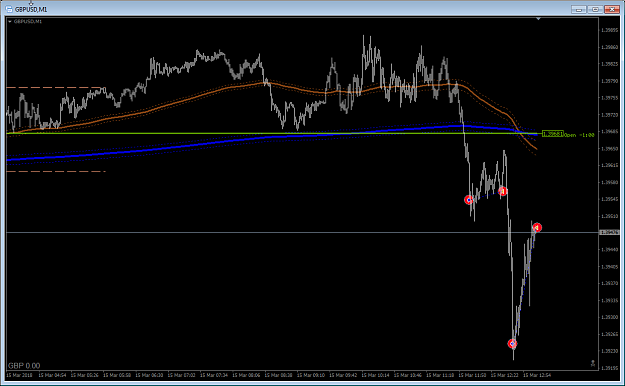Click the highlighted current price tag on price axis
Screen dimensions: 625x386
609,232
